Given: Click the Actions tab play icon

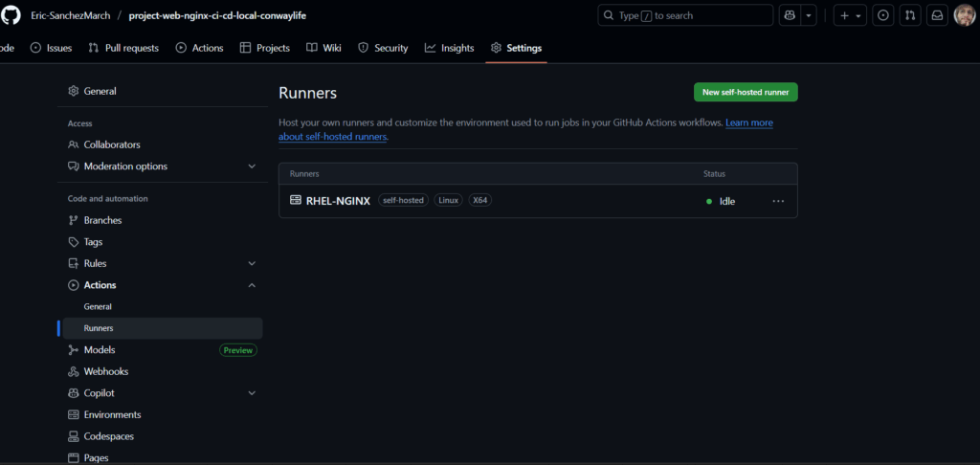Looking at the screenshot, I should pyautogui.click(x=181, y=48).
